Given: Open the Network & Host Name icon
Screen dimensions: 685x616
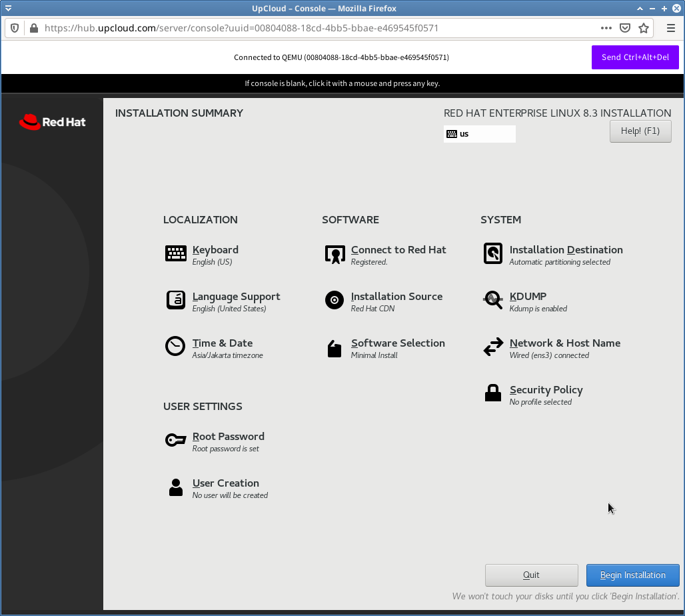Looking at the screenshot, I should click(x=493, y=347).
